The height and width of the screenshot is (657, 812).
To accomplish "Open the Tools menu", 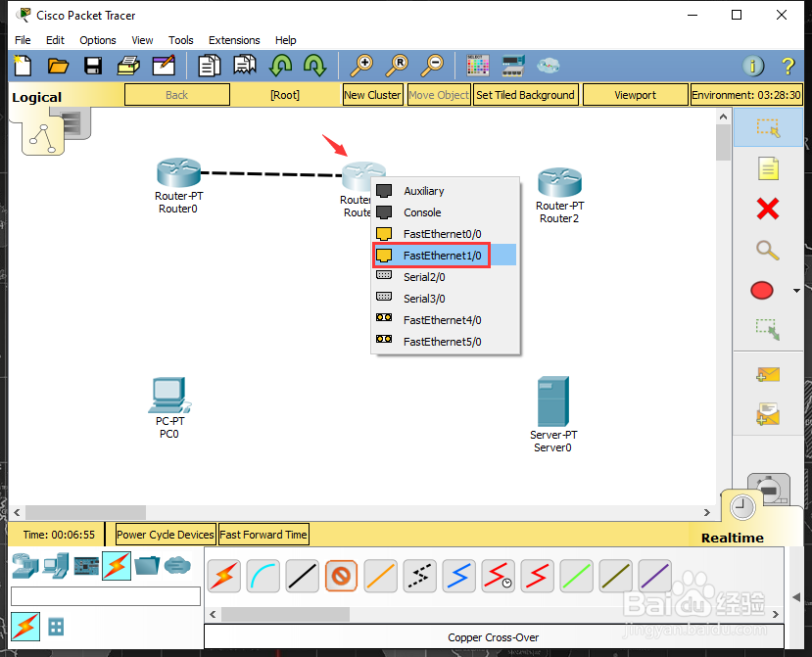I will (181, 40).
